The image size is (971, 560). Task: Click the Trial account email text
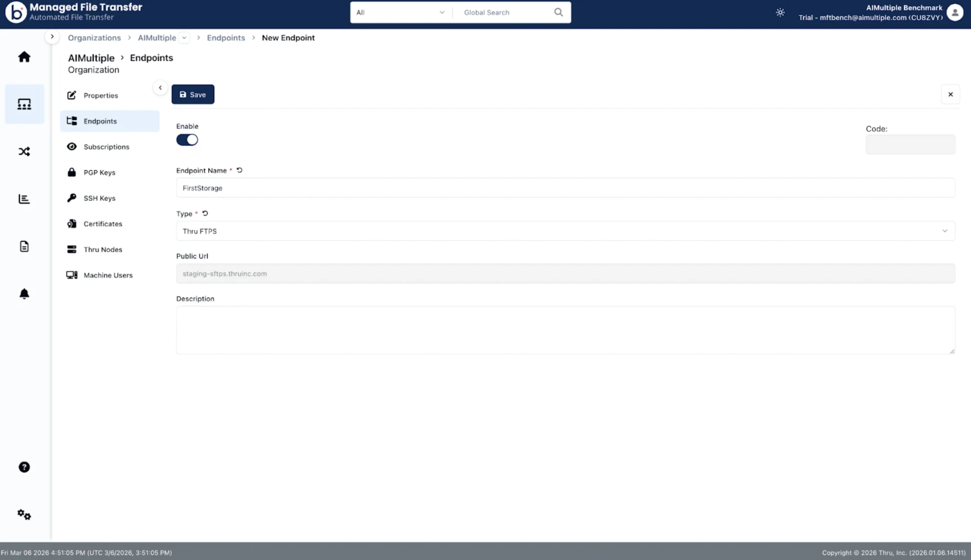click(870, 18)
